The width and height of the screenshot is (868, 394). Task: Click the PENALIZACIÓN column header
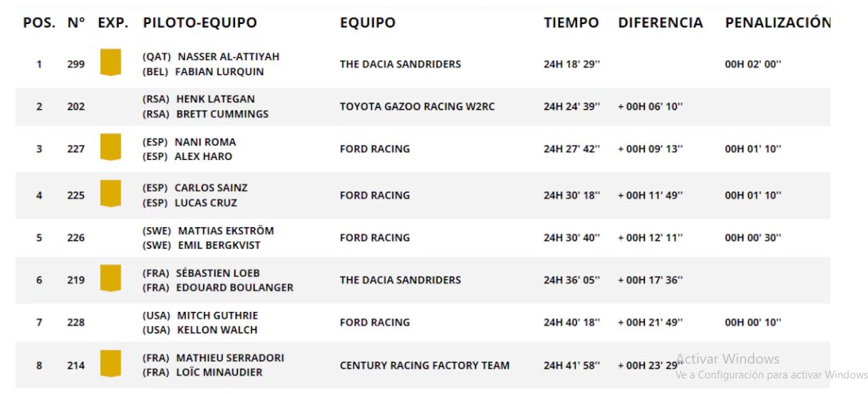777,23
